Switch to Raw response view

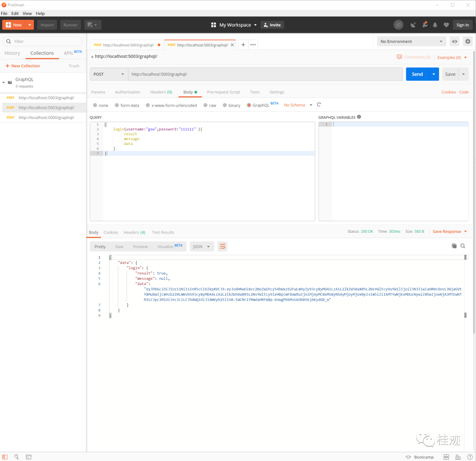(x=119, y=246)
